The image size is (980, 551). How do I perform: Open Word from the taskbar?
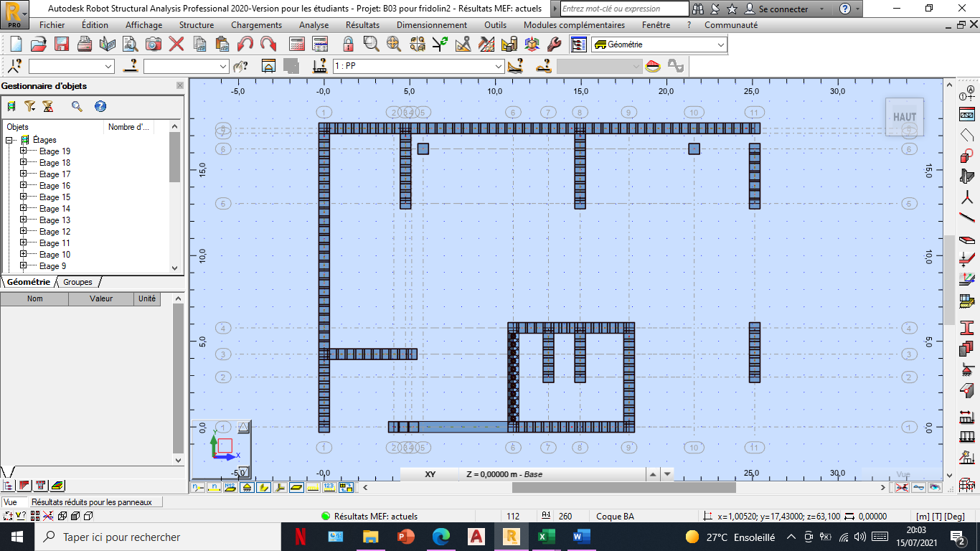(x=581, y=537)
